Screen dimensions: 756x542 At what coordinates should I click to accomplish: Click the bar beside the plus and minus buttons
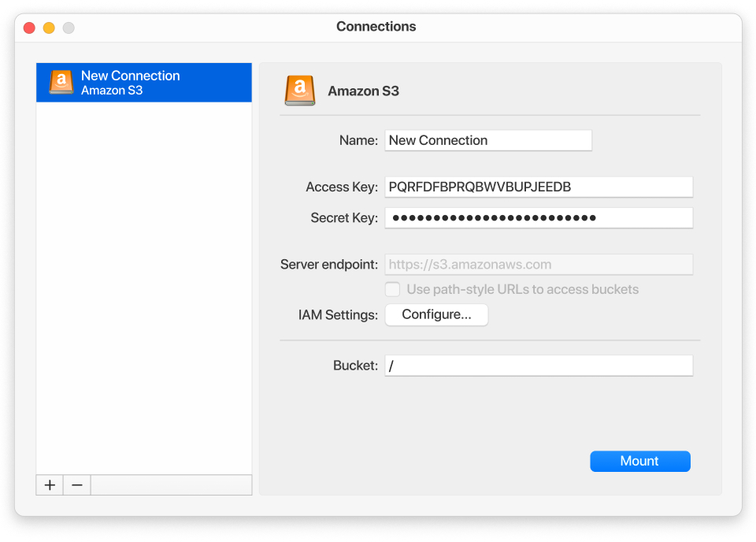tap(171, 484)
